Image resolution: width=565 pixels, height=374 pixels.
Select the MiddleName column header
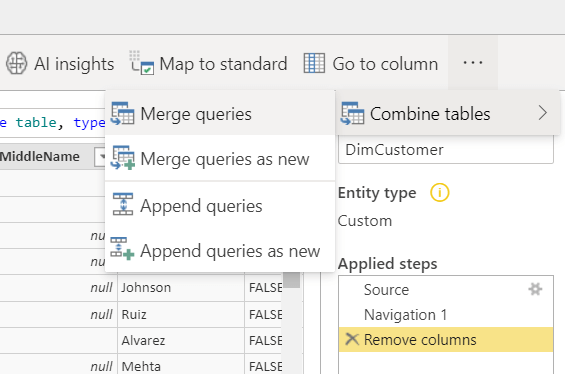click(40, 157)
